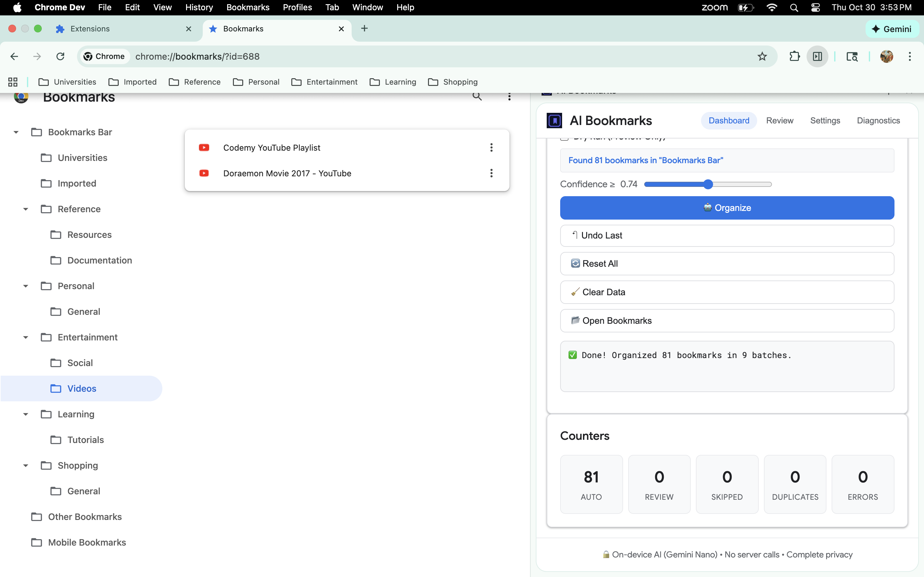Click the Clear Data button
The height and width of the screenshot is (577, 924).
[x=727, y=292]
